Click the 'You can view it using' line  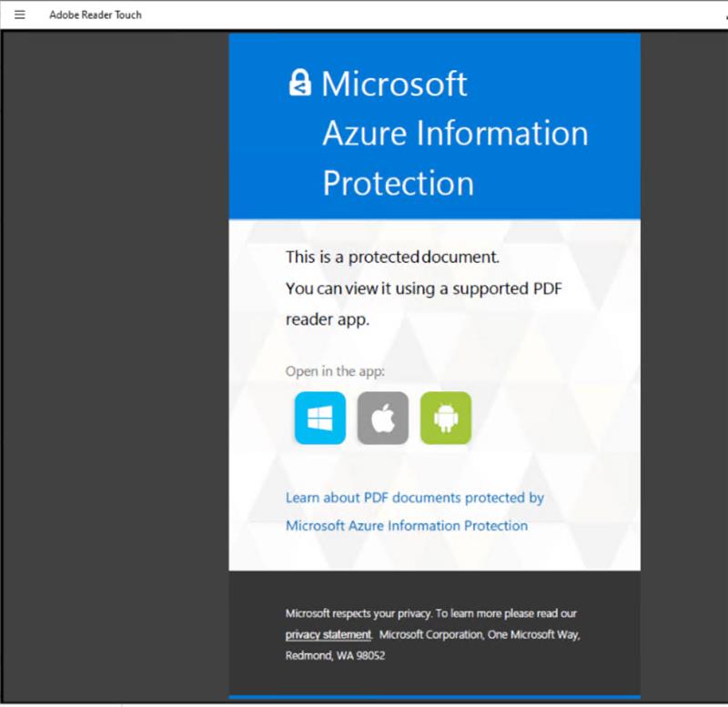[x=423, y=288]
